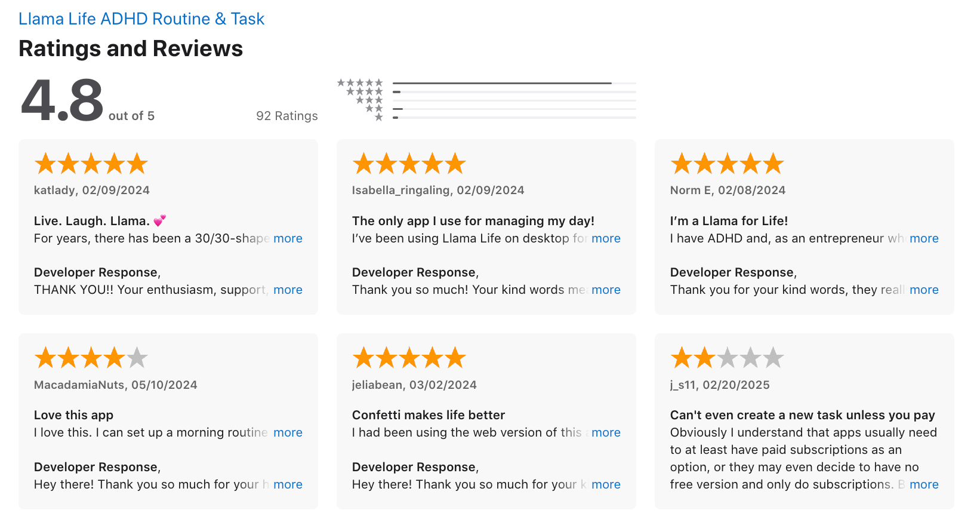
Task: Click the '92 Ratings' count text
Action: (x=287, y=116)
